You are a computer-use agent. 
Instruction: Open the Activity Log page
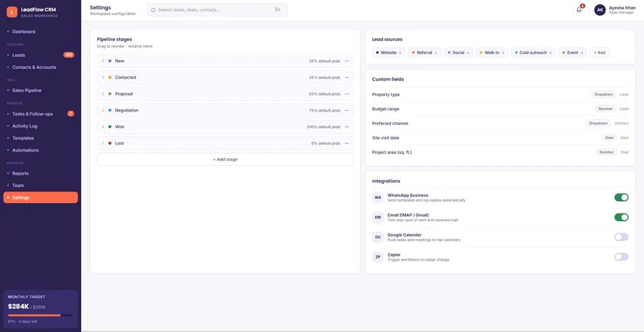(x=40, y=126)
